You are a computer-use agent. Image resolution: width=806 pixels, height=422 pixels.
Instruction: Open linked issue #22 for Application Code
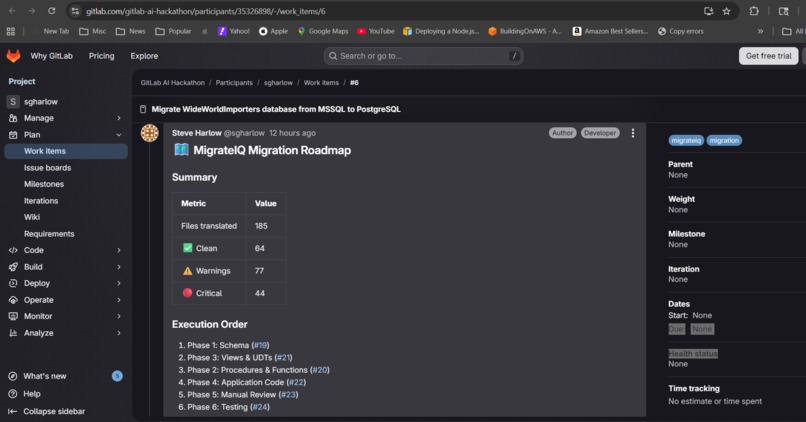tap(296, 382)
